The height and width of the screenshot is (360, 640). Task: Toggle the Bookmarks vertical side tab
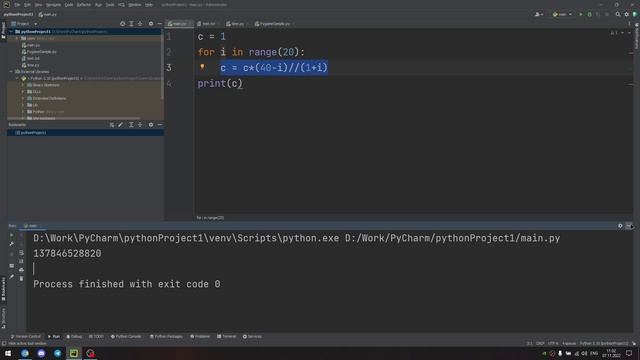click(x=3, y=289)
